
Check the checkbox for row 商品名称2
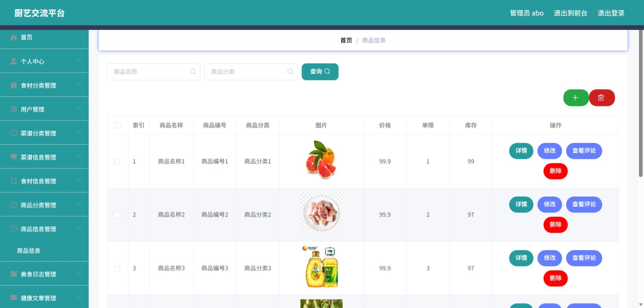tap(117, 215)
